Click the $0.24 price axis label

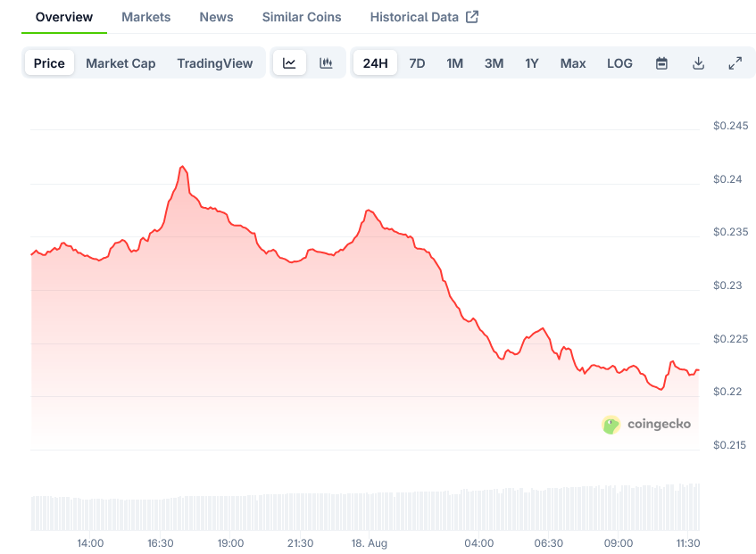(x=727, y=179)
